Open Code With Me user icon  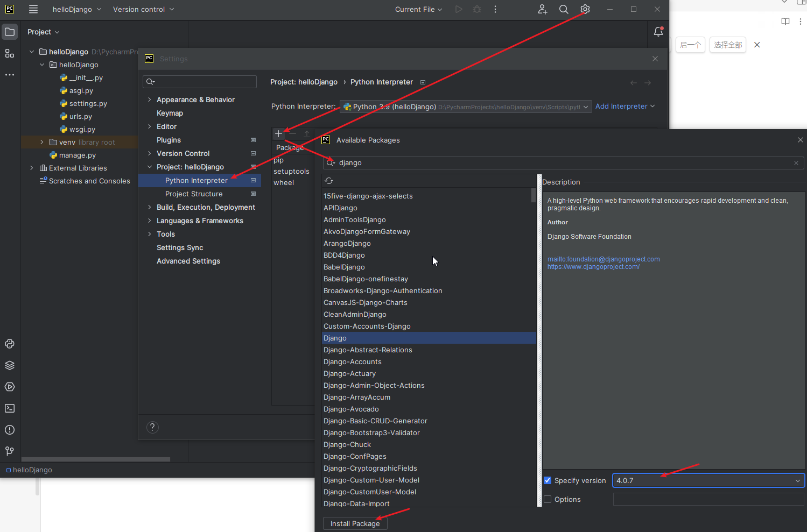(x=543, y=9)
